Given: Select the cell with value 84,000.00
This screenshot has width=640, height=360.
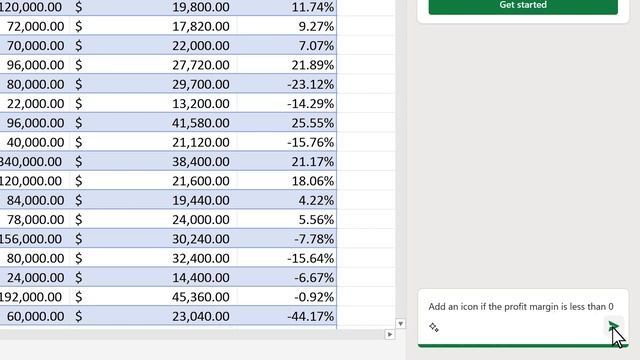Looking at the screenshot, I should click(x=35, y=200).
